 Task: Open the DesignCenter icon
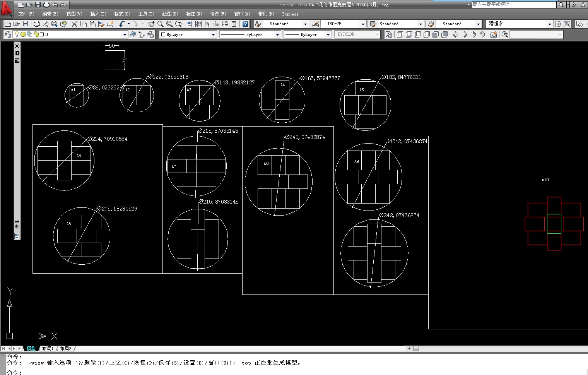[x=198, y=24]
